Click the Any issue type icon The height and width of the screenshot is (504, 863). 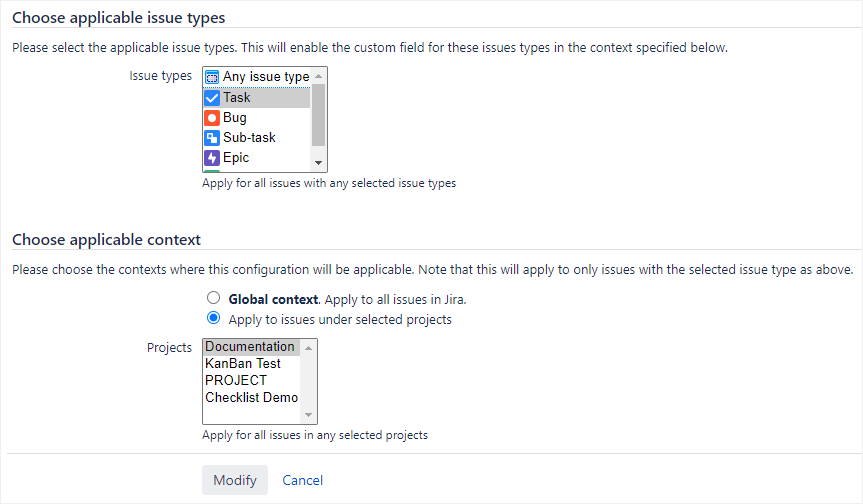click(x=212, y=77)
